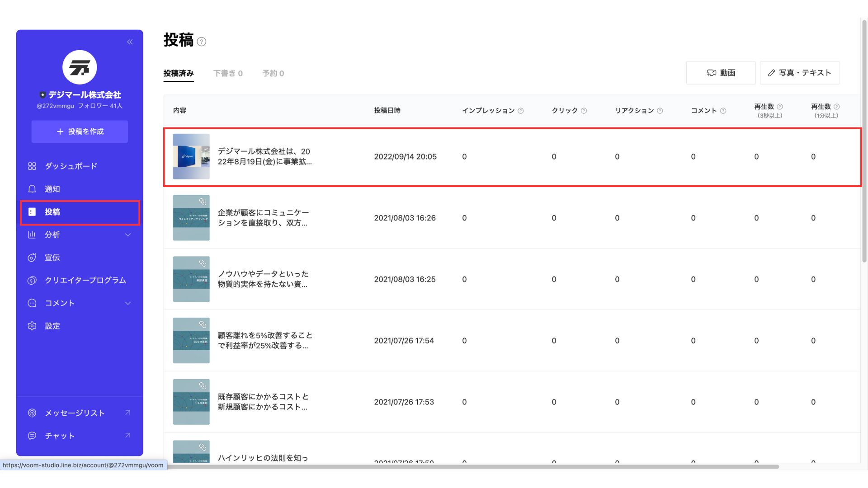Switch to the 下書き 0 tab
868x488 pixels.
click(228, 73)
